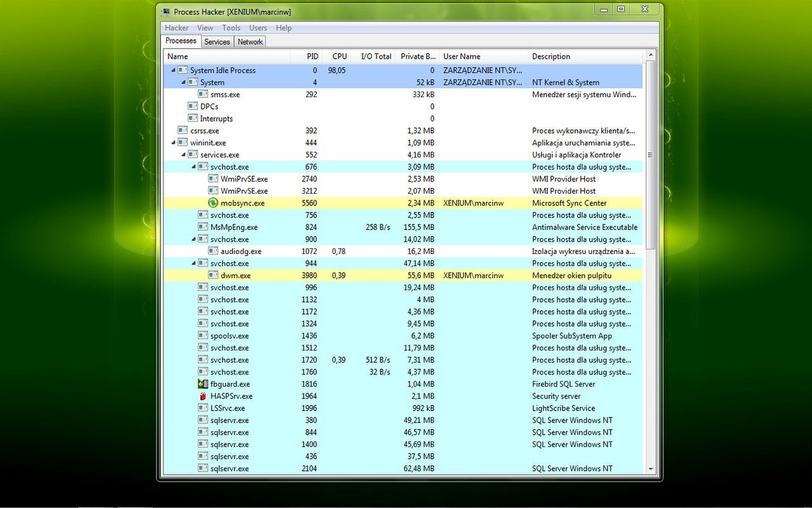The height and width of the screenshot is (508, 812).
Task: Click the '258 B/s' I/O value
Action: (x=378, y=227)
